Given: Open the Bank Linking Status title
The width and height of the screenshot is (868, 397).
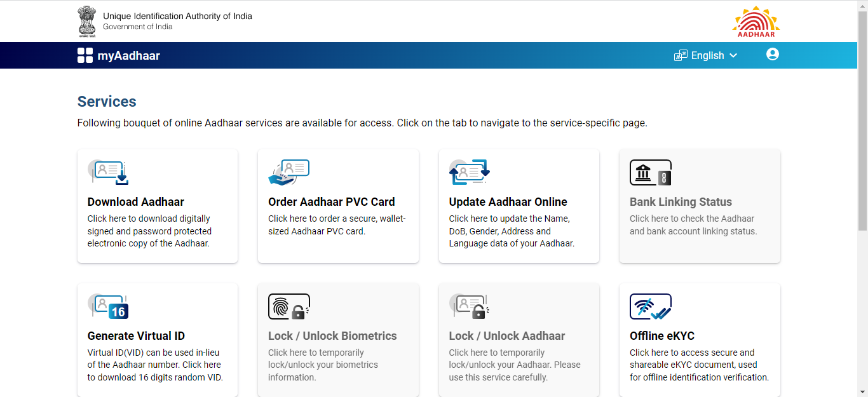Looking at the screenshot, I should (x=681, y=202).
